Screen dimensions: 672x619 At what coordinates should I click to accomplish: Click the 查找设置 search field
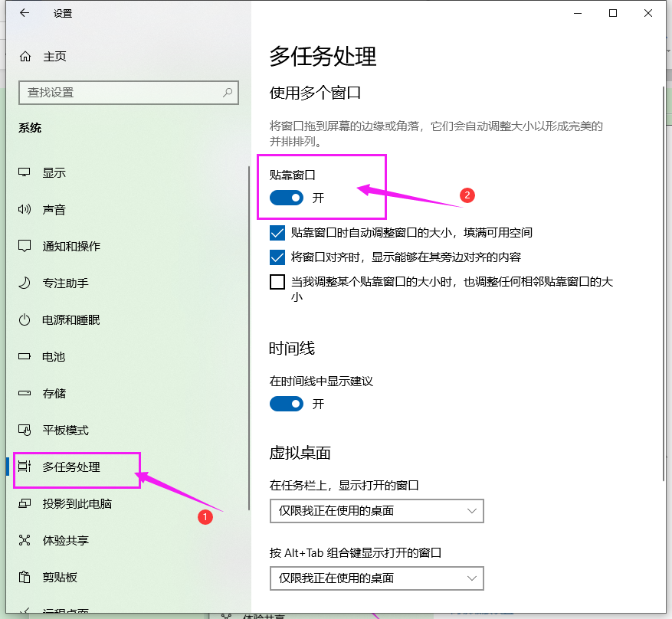click(x=129, y=93)
